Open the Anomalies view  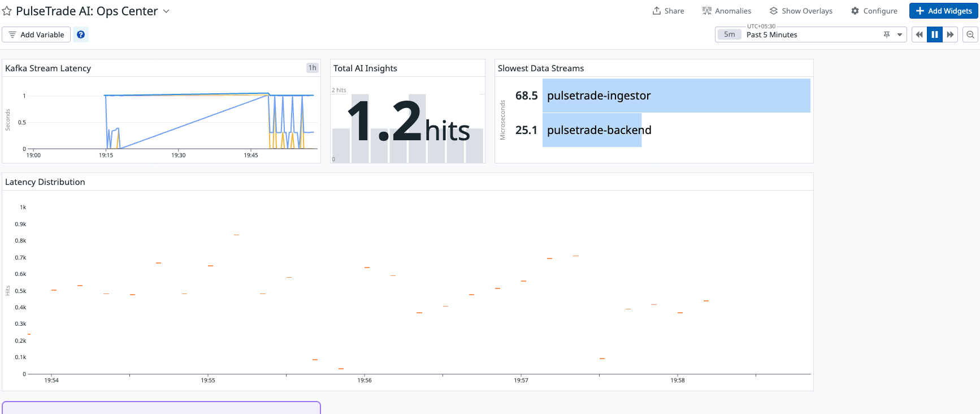point(727,11)
